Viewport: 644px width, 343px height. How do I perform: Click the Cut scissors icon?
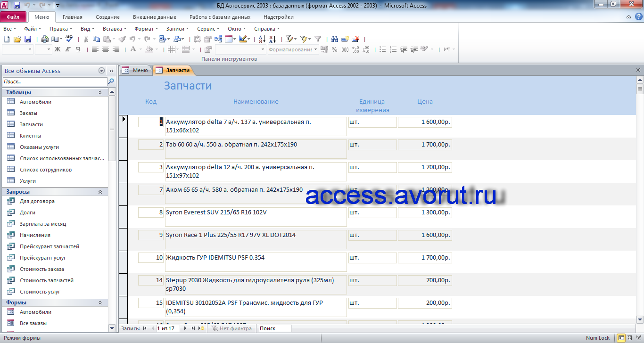(86, 39)
